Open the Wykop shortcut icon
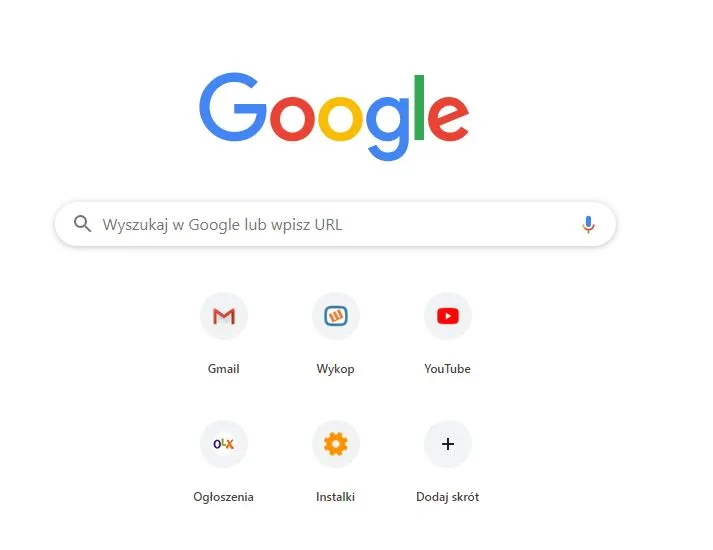Viewport: 713px width, 550px height. (x=336, y=316)
